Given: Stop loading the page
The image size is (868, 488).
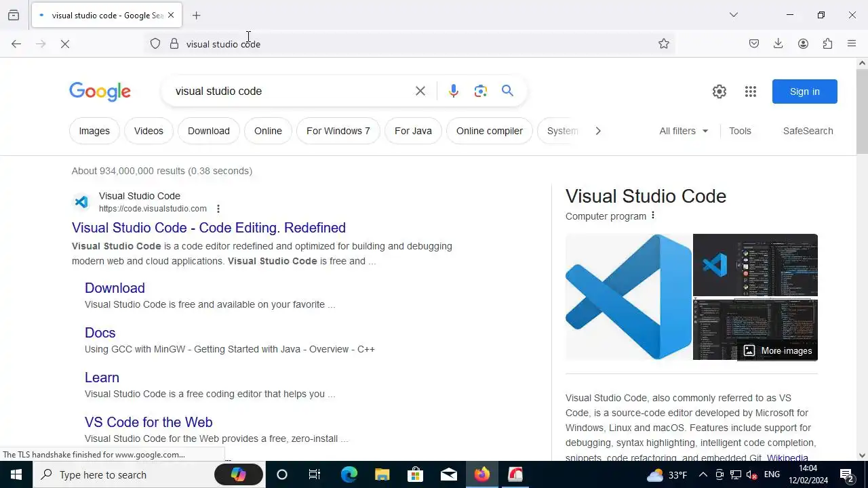Looking at the screenshot, I should coord(65,44).
